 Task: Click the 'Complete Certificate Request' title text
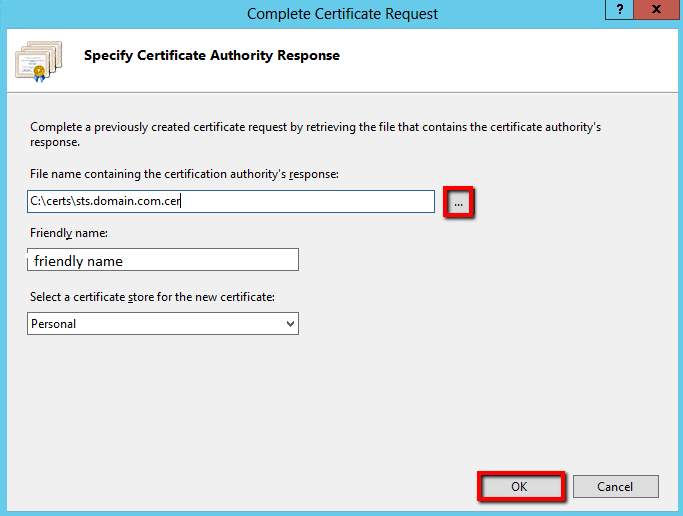342,14
